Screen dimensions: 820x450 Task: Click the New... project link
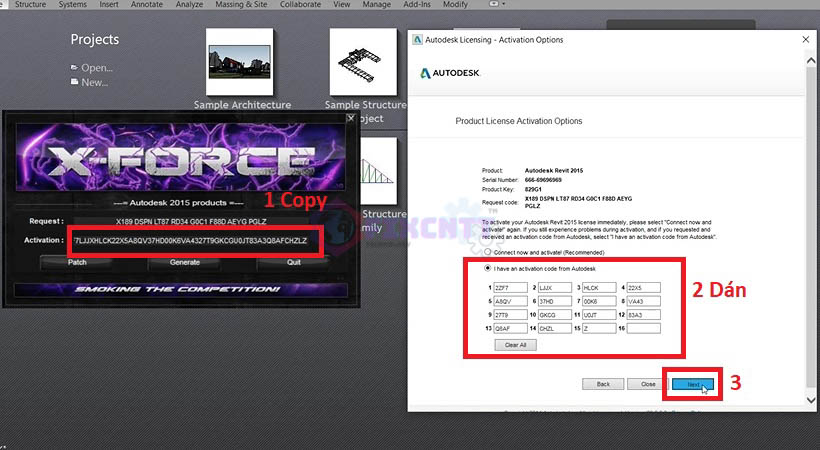point(95,82)
